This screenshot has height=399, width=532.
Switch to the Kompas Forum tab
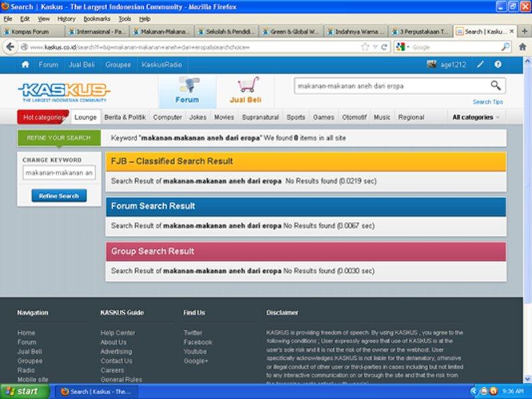point(33,31)
